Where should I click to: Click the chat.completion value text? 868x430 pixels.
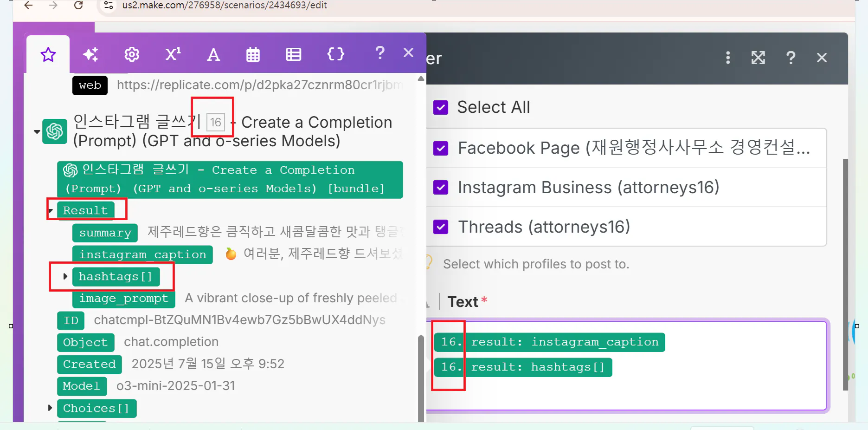click(x=171, y=342)
